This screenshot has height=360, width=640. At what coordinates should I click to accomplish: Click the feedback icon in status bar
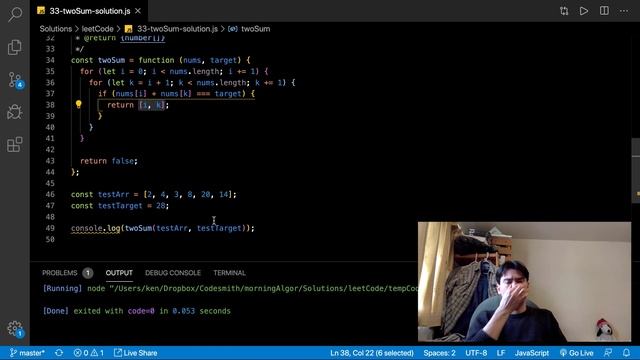(608, 353)
